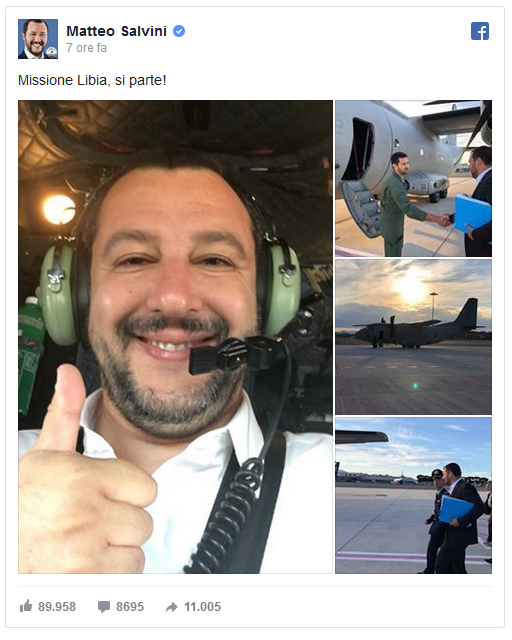This screenshot has height=640, width=512.
Task: Click the '7 ore fa' timestamp
Action: coord(86,48)
